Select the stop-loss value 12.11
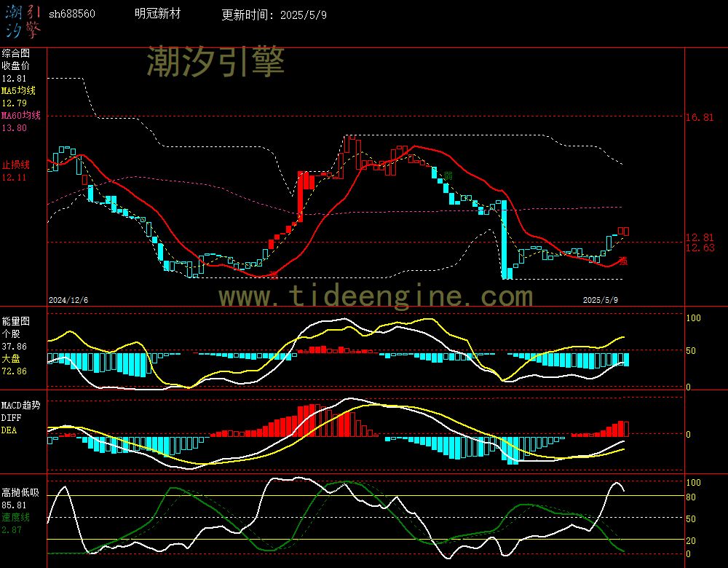The width and height of the screenshot is (728, 568). coord(14,178)
